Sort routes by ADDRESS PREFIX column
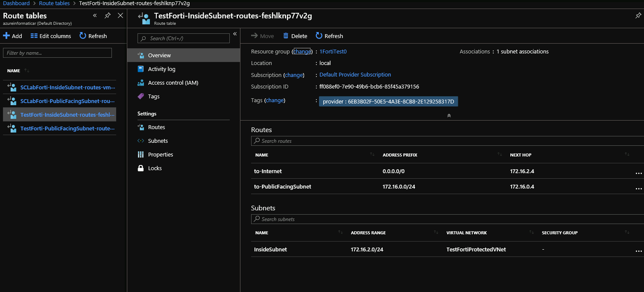Viewport: 644px width, 292px height. pyautogui.click(x=500, y=154)
